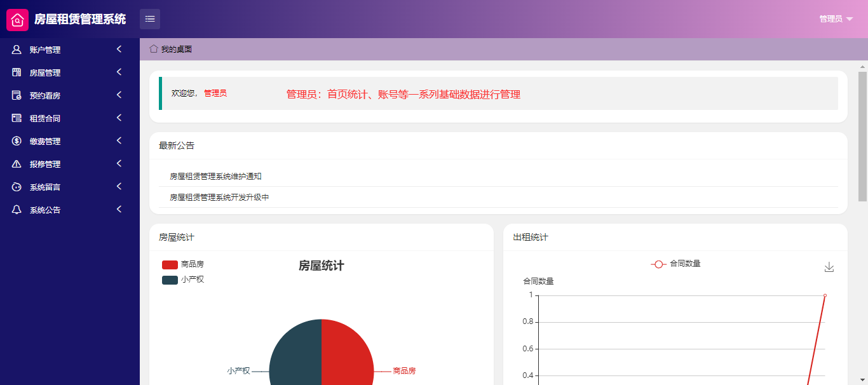This screenshot has width=868, height=385.
Task: Expand the 系统留言 menu chevron
Action: [119, 186]
